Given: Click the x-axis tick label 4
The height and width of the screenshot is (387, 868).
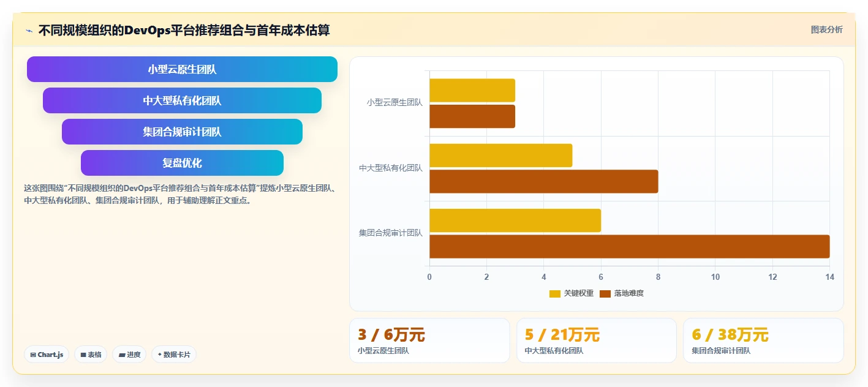Looking at the screenshot, I should (x=544, y=277).
